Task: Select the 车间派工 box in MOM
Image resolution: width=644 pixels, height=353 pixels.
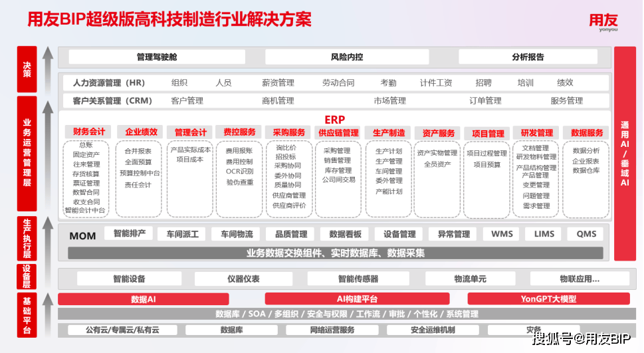Action: click(182, 234)
